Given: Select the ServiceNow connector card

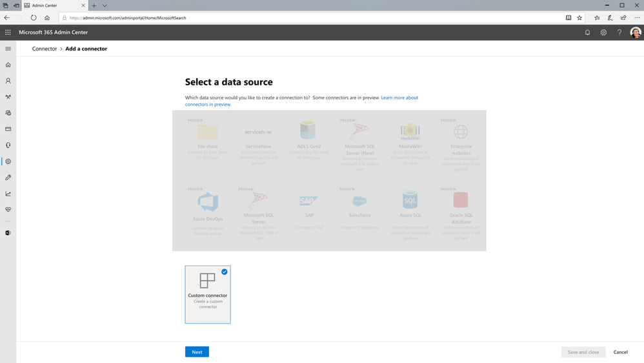Looking at the screenshot, I should coord(258,144).
